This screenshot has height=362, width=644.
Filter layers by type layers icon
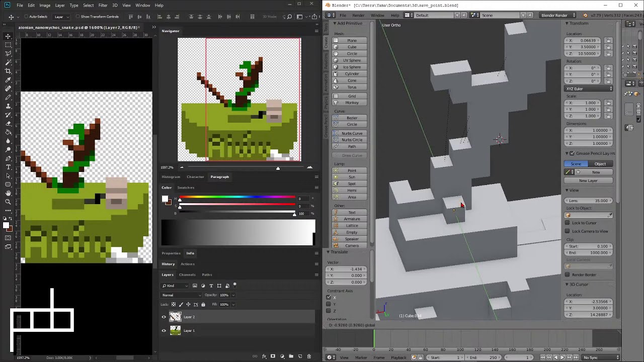[211, 286]
